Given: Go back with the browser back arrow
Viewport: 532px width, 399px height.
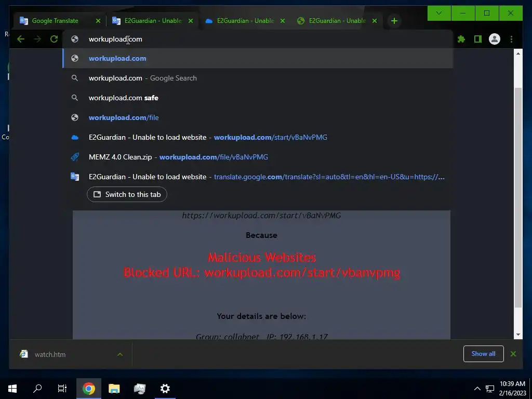Looking at the screenshot, I should pyautogui.click(x=21, y=39).
